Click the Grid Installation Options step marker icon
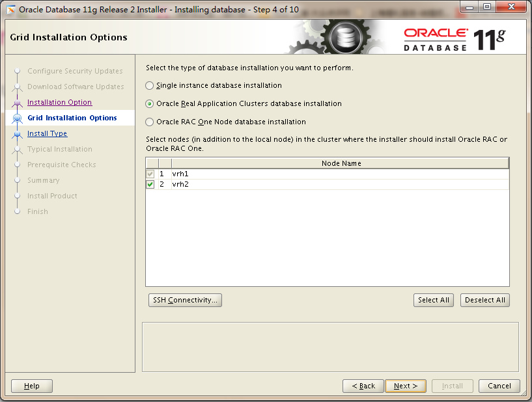 coord(18,118)
